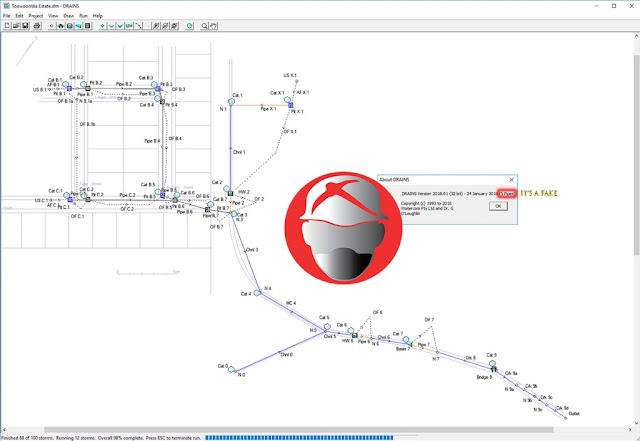
Task: Click the vertical scrollbar thumb
Action: (636, 155)
